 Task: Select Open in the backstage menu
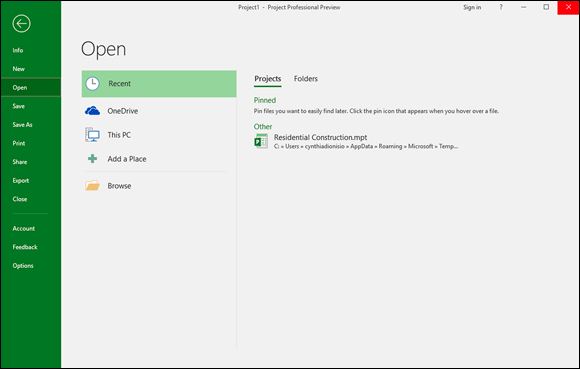tap(31, 88)
